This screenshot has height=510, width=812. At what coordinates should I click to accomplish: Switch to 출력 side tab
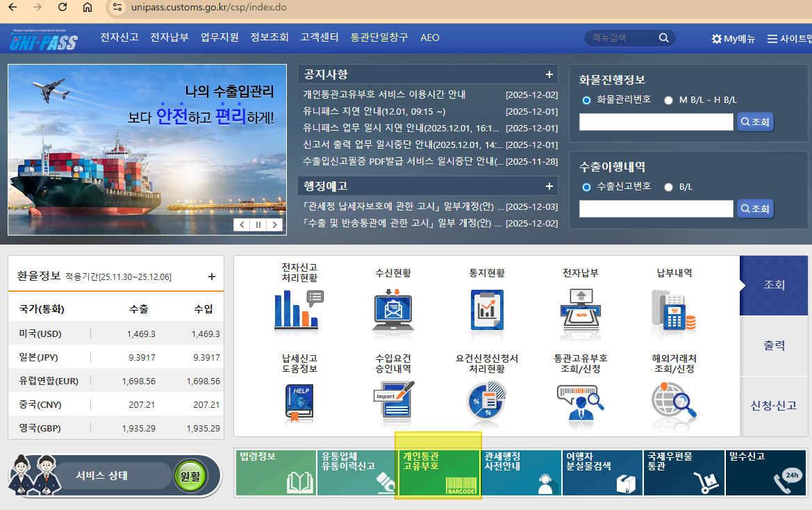pos(774,345)
